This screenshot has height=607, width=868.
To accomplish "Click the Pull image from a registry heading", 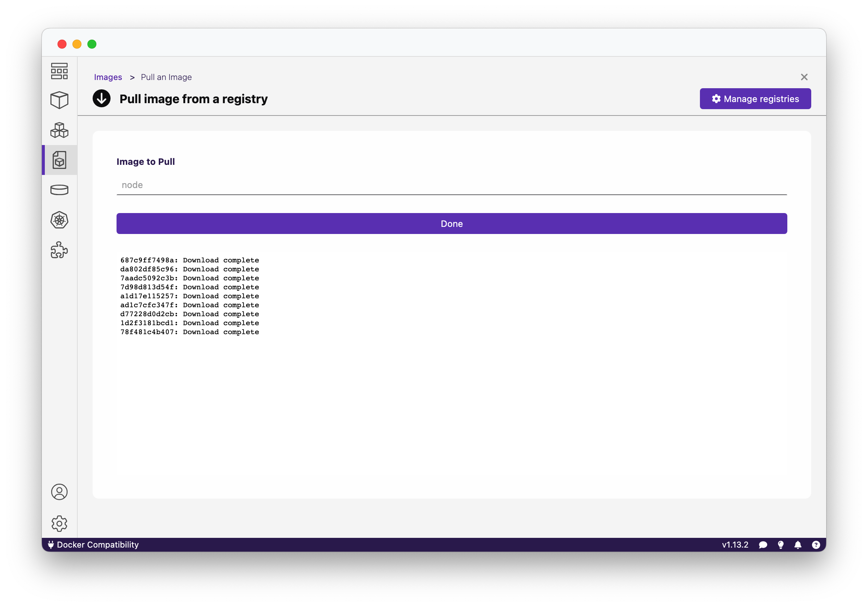I will pos(193,99).
